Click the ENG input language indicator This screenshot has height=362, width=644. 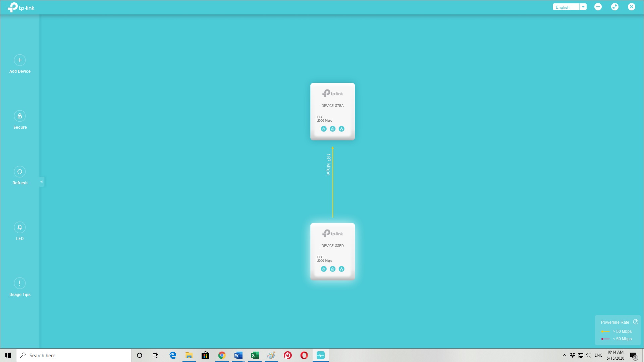[598, 355]
